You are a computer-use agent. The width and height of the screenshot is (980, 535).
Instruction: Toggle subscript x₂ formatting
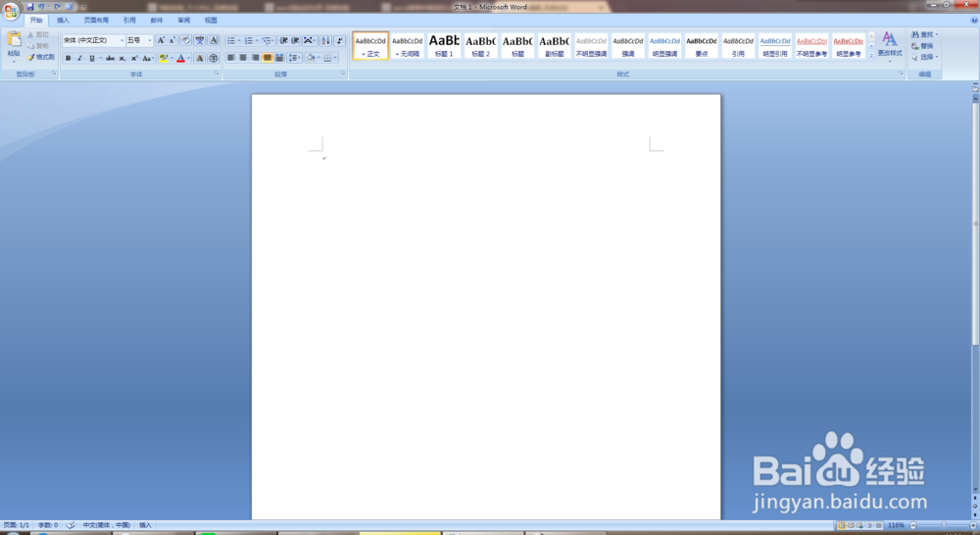[122, 58]
